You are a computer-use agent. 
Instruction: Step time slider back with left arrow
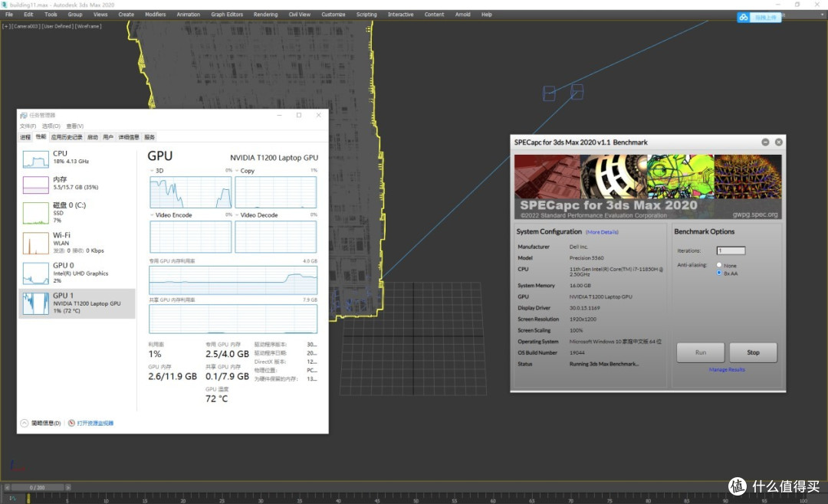pyautogui.click(x=7, y=488)
